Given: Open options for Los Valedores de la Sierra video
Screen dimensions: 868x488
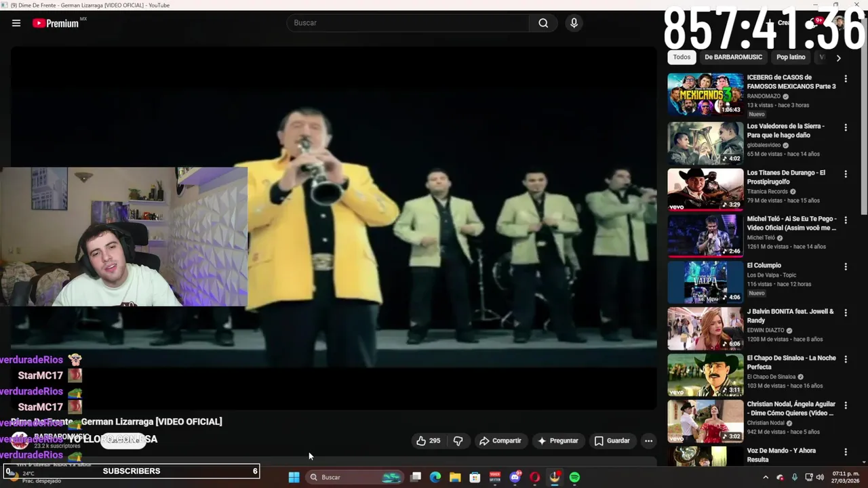Looking at the screenshot, I should click(x=846, y=127).
